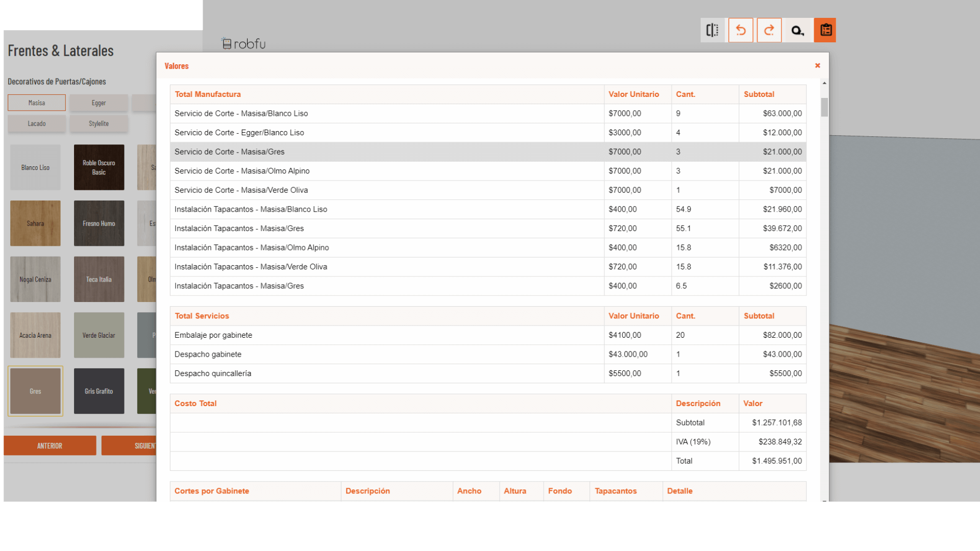
Task: Pick the Fresno Humo texture swatch
Action: coord(99,223)
